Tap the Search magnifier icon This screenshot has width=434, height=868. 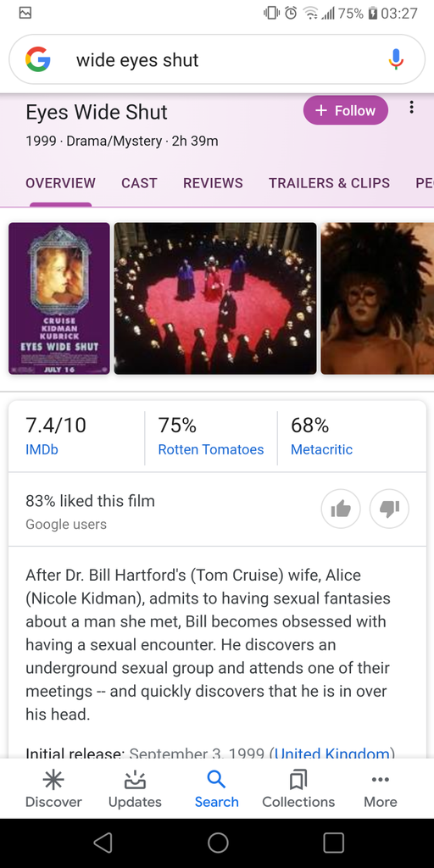click(216, 780)
